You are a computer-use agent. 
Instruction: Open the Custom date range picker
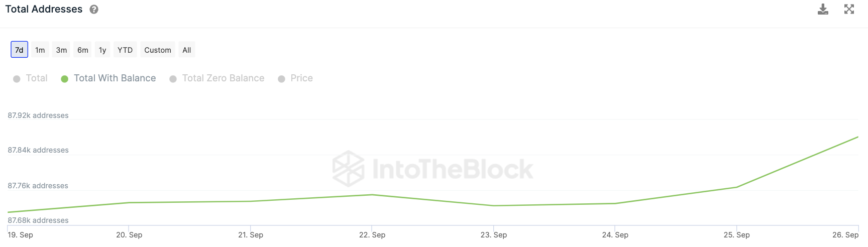tap(158, 50)
